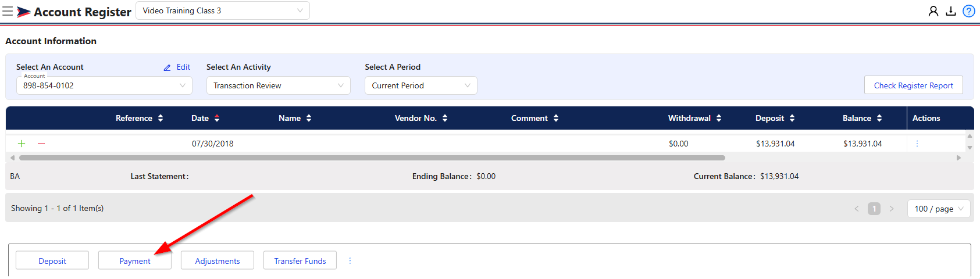The image size is (980, 279).
Task: Click the Edit account link
Action: (x=177, y=67)
